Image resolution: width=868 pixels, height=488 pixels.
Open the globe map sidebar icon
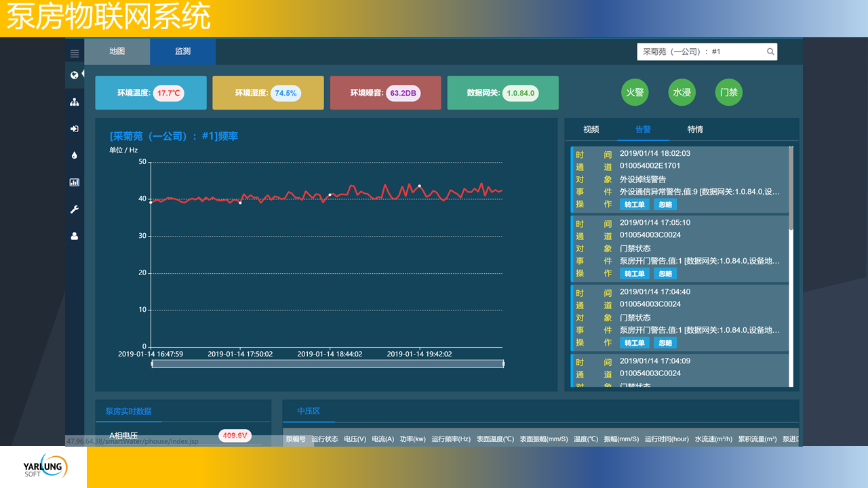point(75,75)
